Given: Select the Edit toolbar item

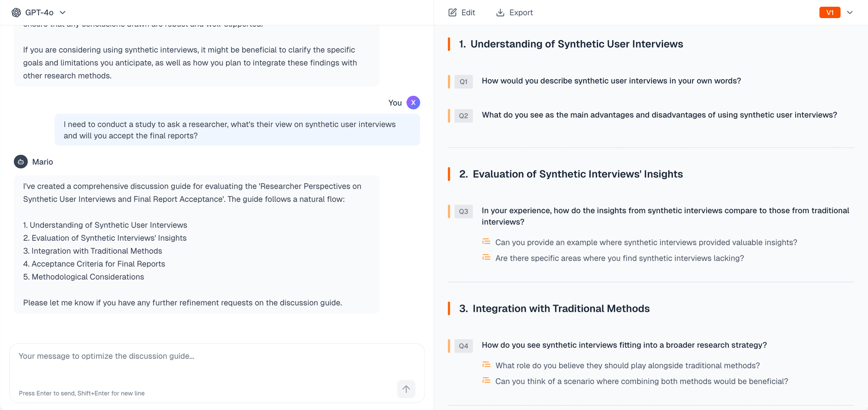Looking at the screenshot, I should point(461,12).
